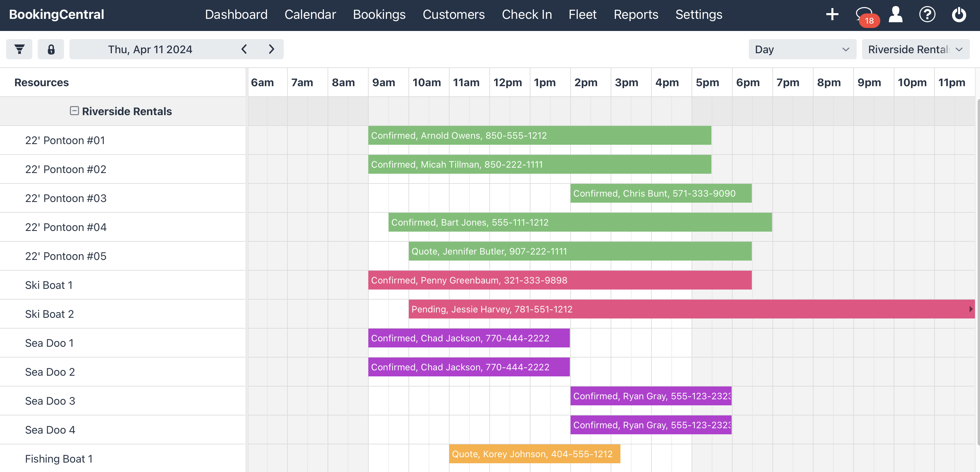Screen dimensions: 980x472
Task: Click the BookingCentral logo
Action: 56,14
